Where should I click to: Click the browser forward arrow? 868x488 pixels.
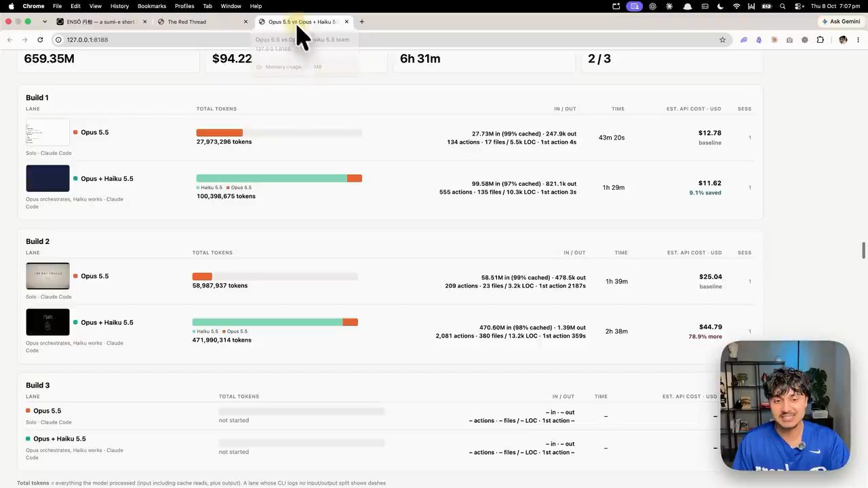tap(25, 40)
